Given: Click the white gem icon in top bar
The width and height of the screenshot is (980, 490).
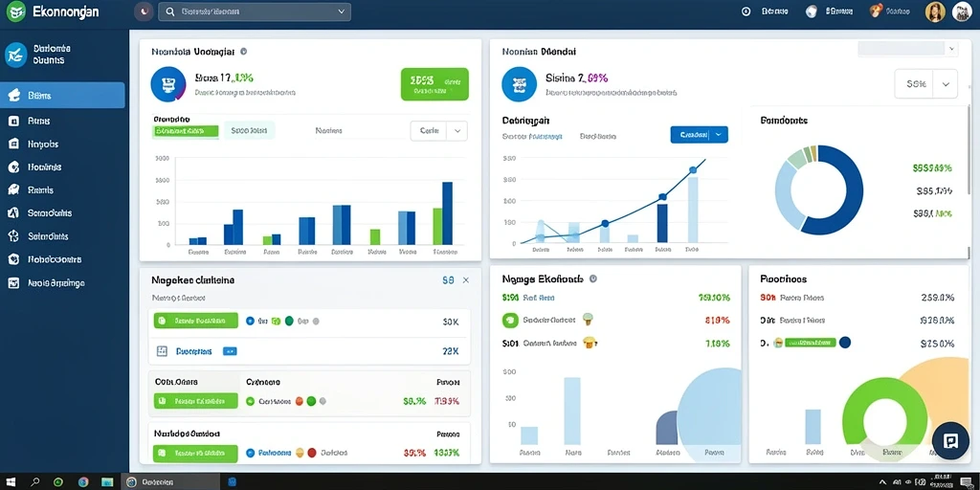Looking at the screenshot, I should point(812,11).
